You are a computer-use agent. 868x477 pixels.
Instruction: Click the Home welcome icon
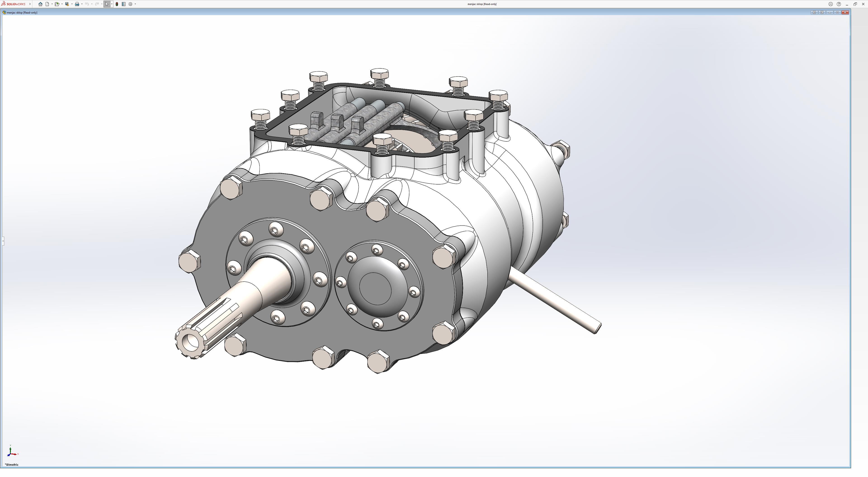[x=40, y=4]
